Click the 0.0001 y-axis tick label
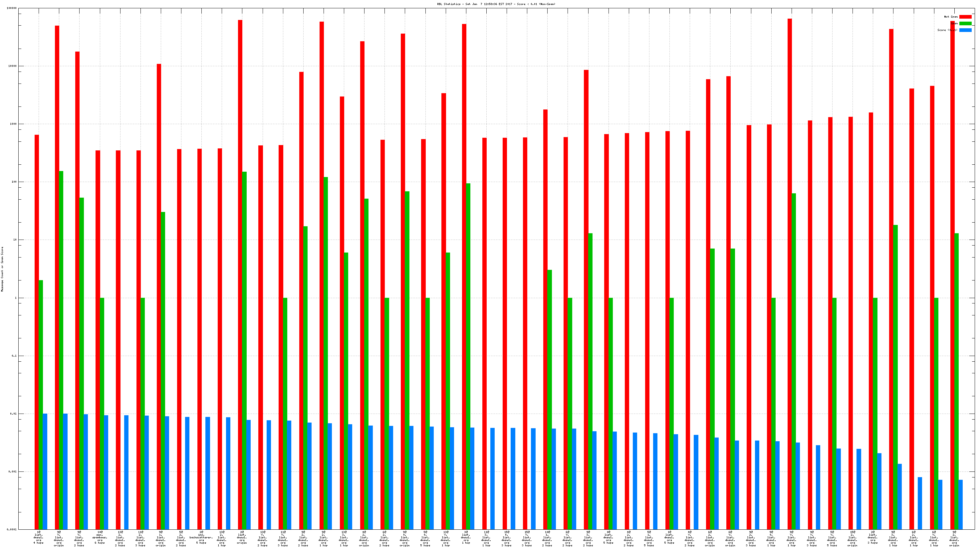This screenshot has width=980, height=551. (12, 529)
